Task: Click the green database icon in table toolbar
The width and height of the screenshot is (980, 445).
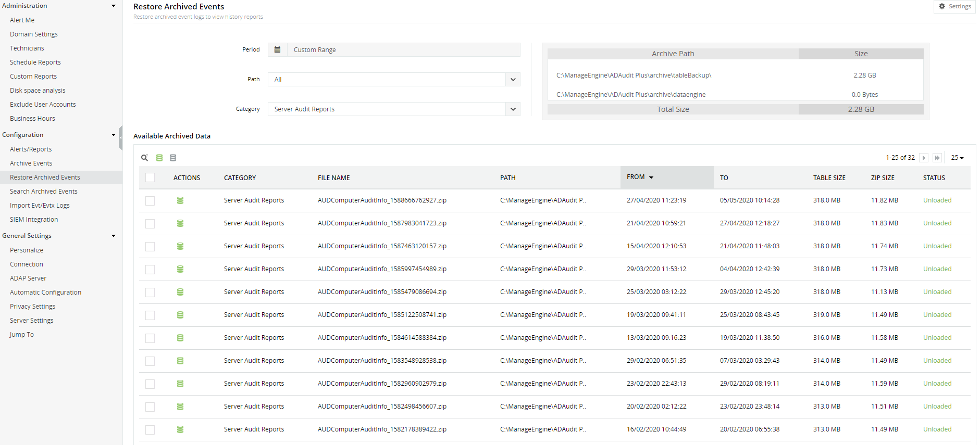Action: (159, 158)
